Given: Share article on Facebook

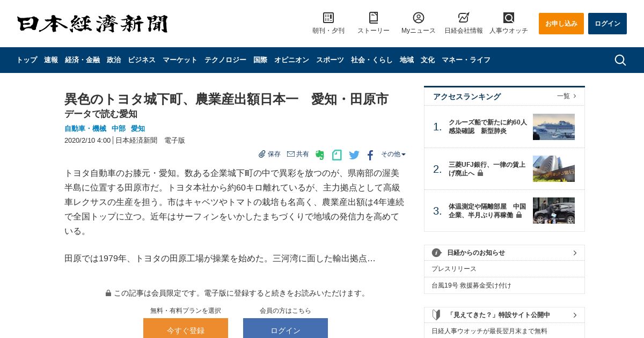Looking at the screenshot, I should (x=370, y=155).
